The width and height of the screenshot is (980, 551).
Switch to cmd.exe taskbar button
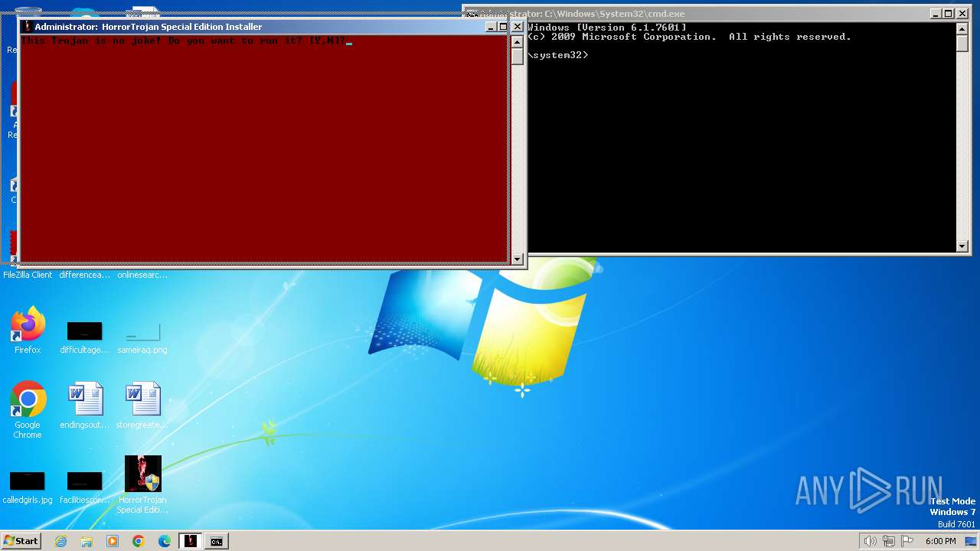point(217,541)
